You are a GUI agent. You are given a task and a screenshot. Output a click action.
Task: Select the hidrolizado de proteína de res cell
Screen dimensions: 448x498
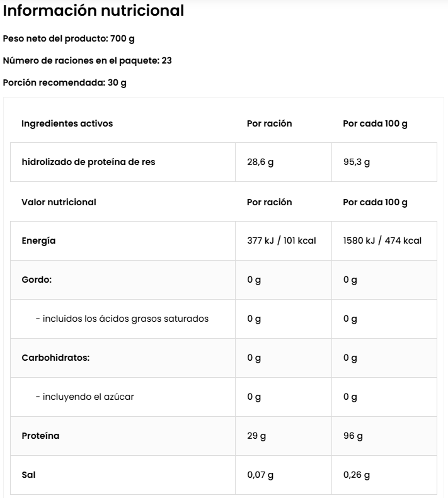pyautogui.click(x=88, y=162)
